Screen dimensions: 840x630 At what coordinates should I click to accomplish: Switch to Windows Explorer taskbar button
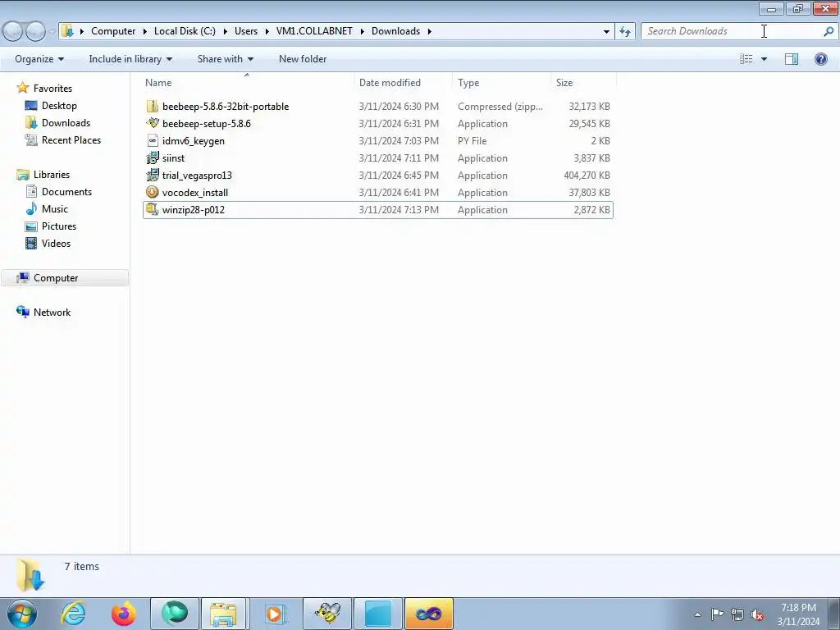[223, 614]
